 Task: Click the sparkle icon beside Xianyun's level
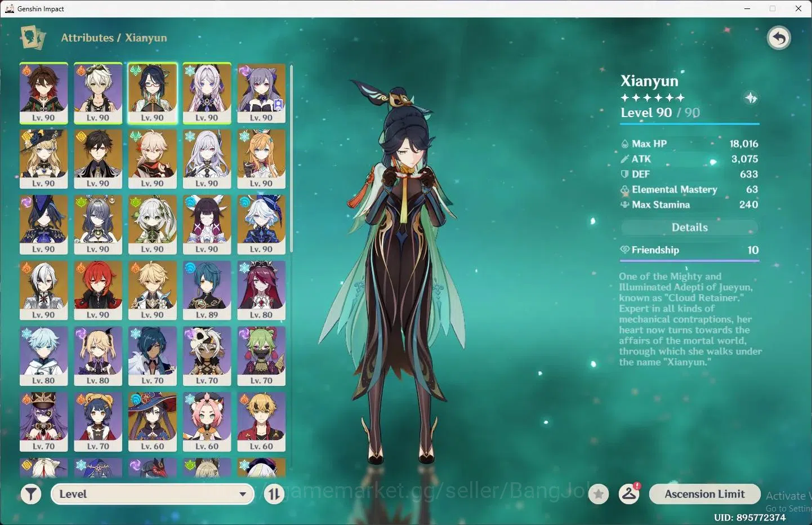coord(751,98)
